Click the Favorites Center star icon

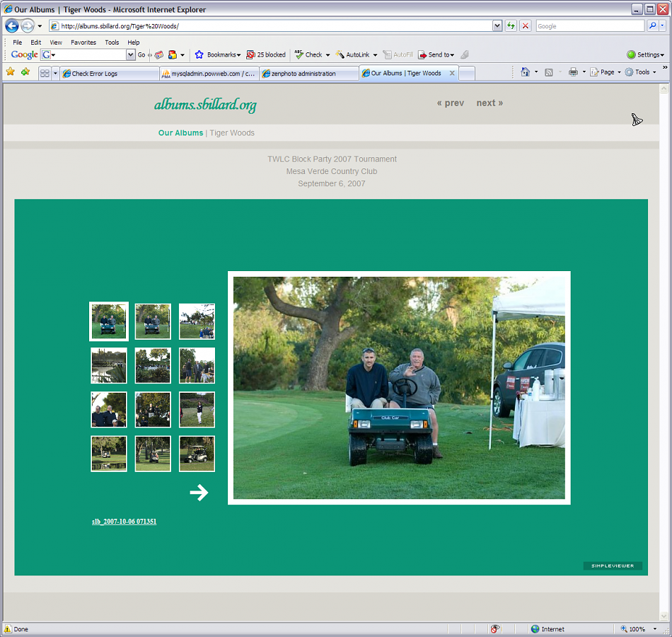click(11, 72)
